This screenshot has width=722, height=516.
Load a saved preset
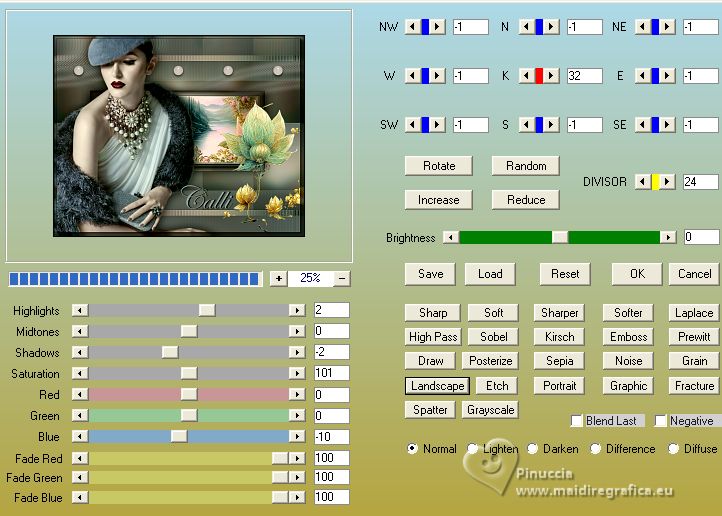tap(490, 274)
